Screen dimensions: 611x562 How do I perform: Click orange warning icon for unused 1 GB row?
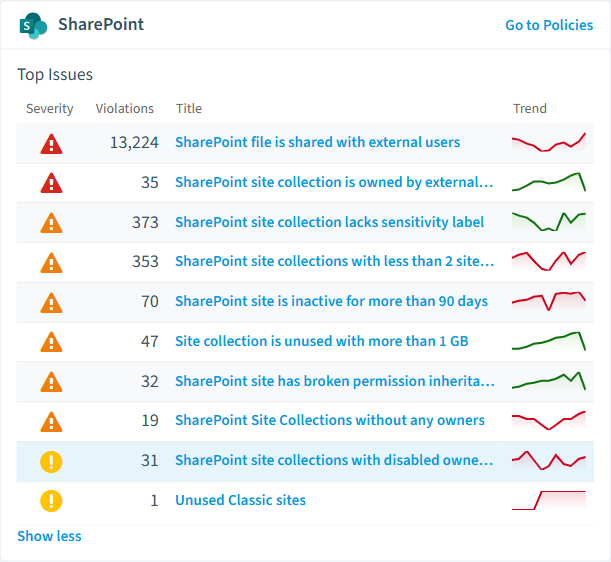coord(51,342)
